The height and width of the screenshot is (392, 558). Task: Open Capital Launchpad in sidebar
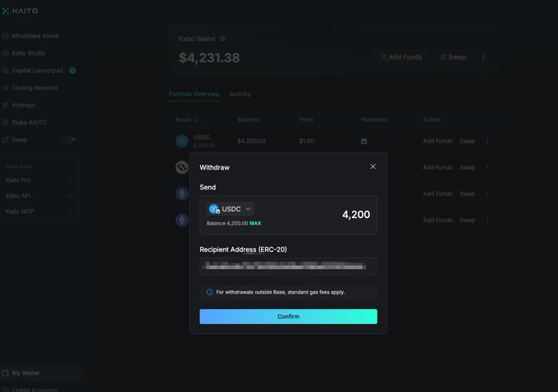(37, 71)
